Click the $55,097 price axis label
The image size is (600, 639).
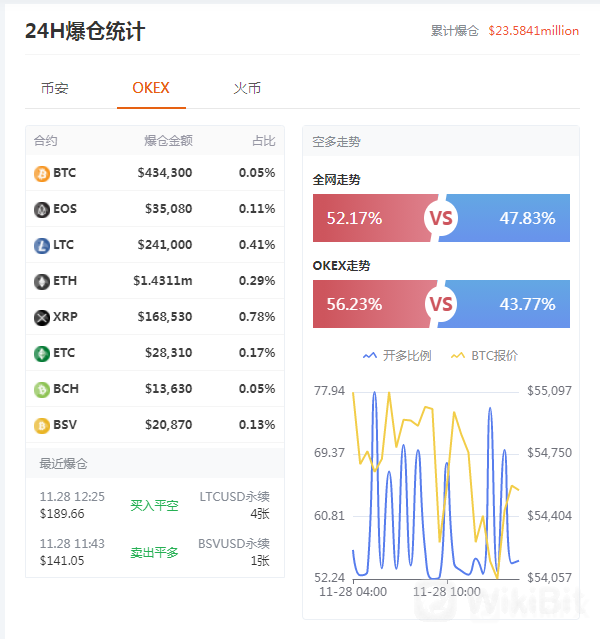click(549, 391)
